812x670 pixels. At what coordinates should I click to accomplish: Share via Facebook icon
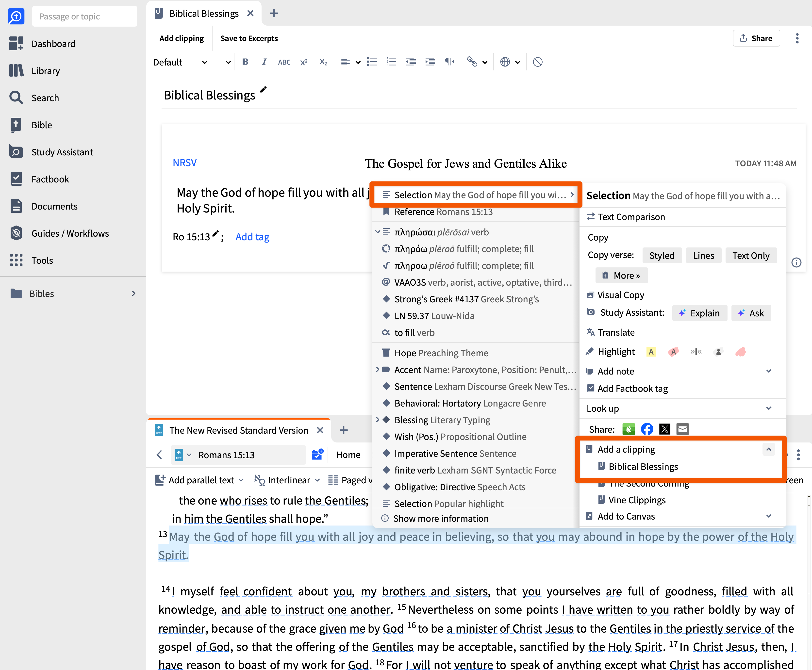pyautogui.click(x=647, y=429)
